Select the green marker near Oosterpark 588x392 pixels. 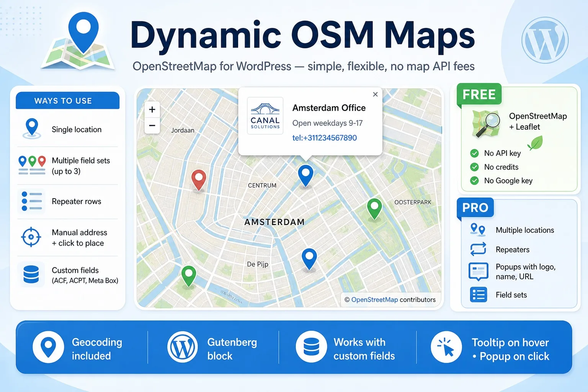(x=374, y=209)
